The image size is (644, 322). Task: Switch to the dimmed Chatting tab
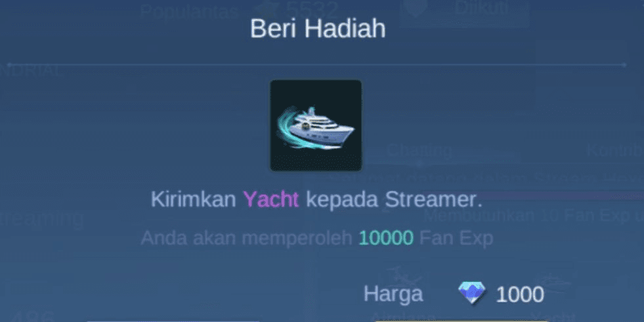(x=419, y=151)
